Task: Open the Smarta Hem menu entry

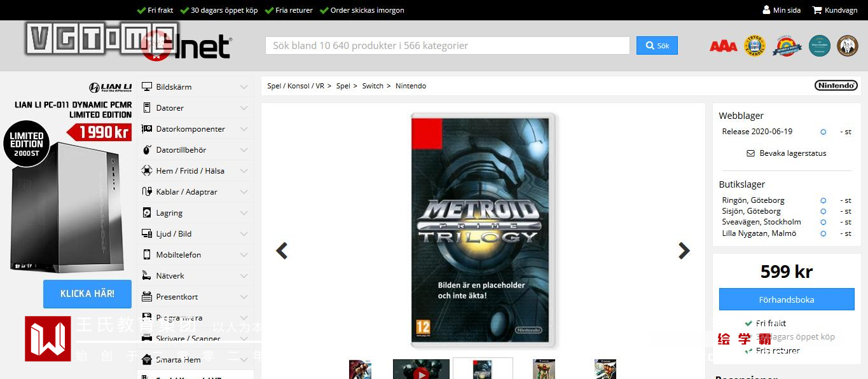Action: pos(195,359)
